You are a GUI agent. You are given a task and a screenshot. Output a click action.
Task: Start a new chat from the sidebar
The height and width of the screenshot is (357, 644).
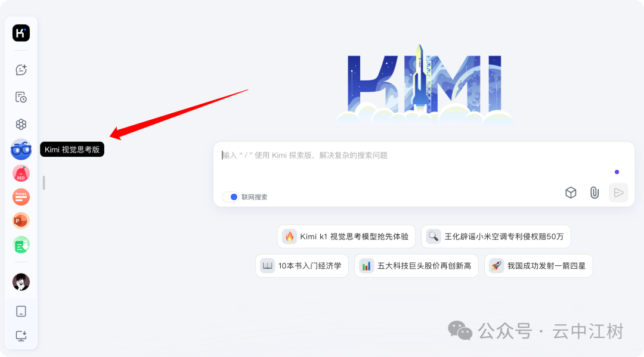point(21,70)
